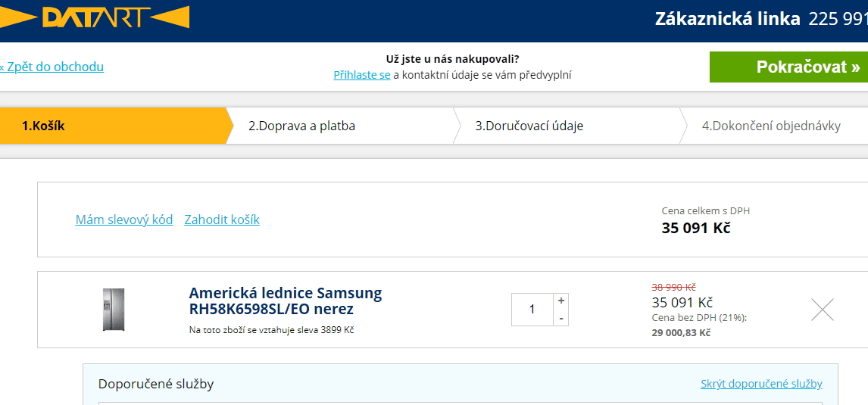Screen dimensions: 868x405
Task: Click the Cena celkem s DPH label
Action: click(706, 210)
